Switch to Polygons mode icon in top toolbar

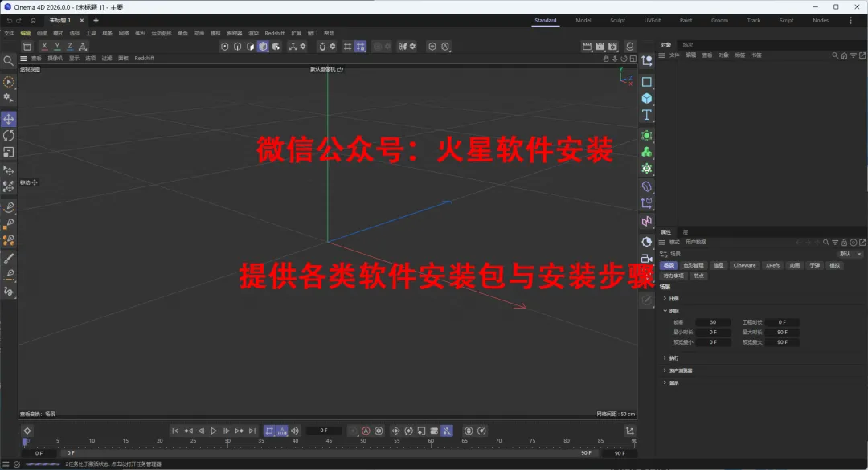(250, 47)
